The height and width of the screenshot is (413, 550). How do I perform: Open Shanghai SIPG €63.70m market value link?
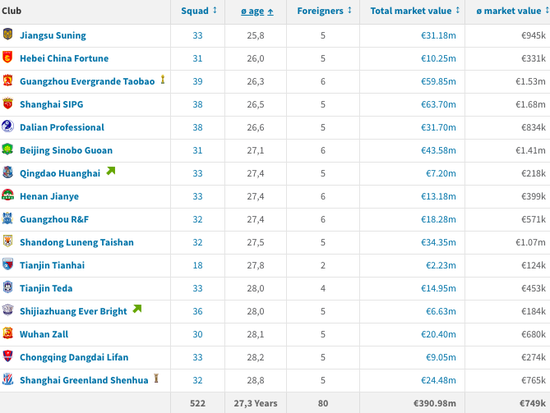(x=438, y=105)
